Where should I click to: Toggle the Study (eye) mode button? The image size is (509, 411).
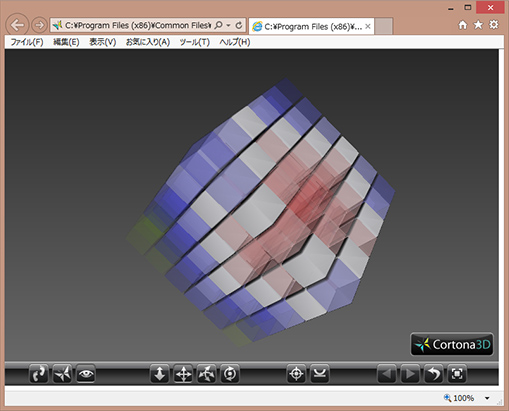click(x=86, y=374)
